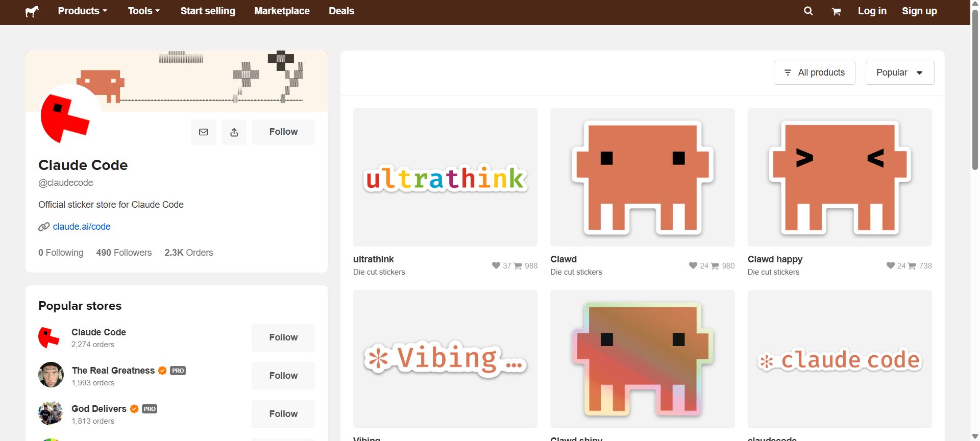Click Claude Code avatar in Popular stores
Image resolution: width=980 pixels, height=441 pixels.
click(50, 338)
